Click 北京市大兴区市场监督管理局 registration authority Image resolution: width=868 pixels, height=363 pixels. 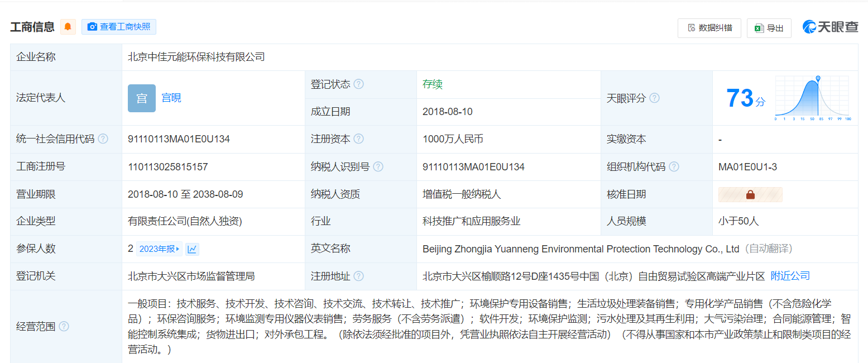[x=191, y=276]
